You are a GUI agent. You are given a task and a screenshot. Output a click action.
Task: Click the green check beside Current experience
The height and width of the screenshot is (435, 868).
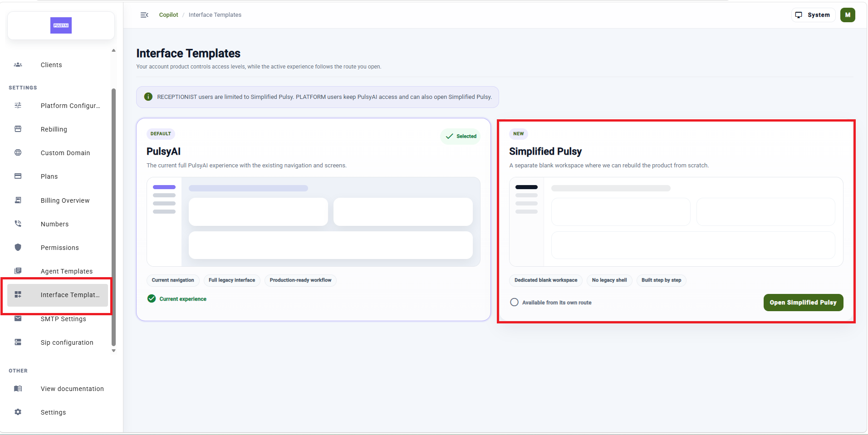tap(152, 298)
